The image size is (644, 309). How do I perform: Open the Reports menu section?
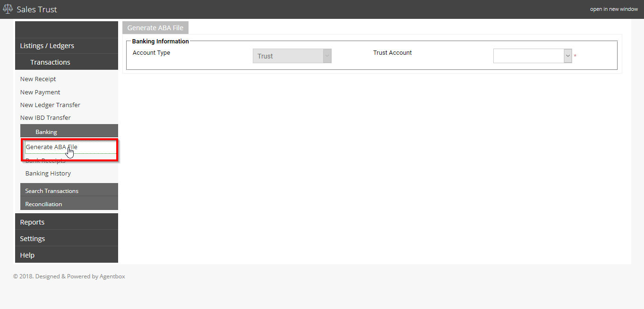coord(67,222)
